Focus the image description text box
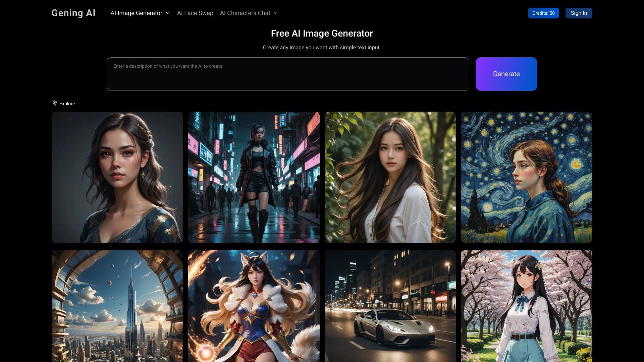Viewport: 644px width, 362px height. 288,74
